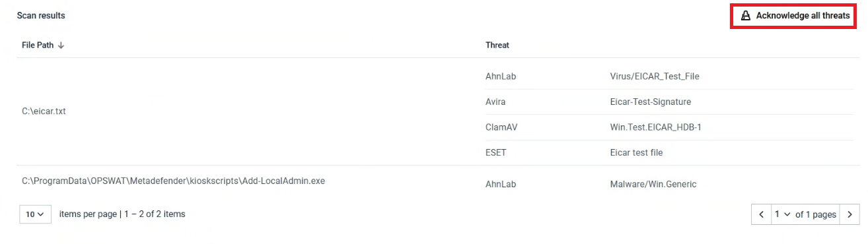Image resolution: width=868 pixels, height=244 pixels.
Task: Click the Malware/Win.Generic threat entry
Action: pos(653,184)
